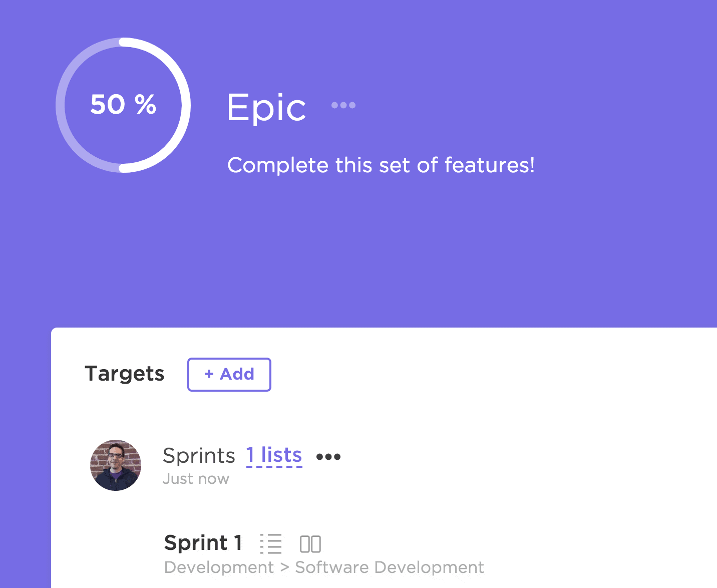Select the Sprints target name

click(199, 455)
